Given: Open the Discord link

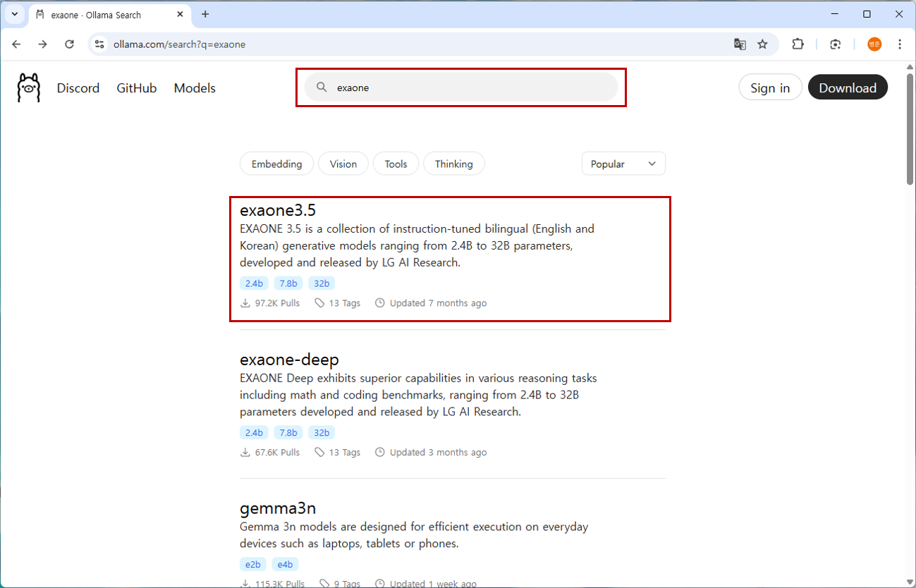Looking at the screenshot, I should 78,88.
